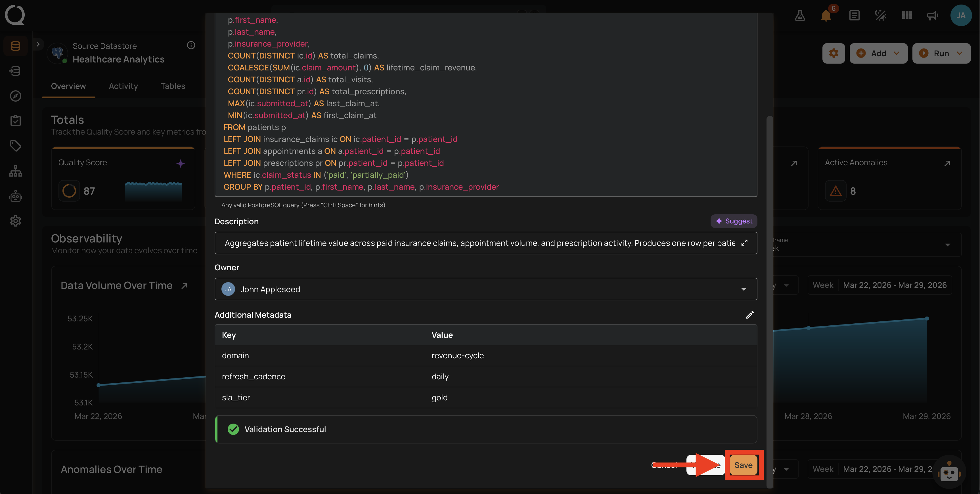Click the Save button

pos(743,465)
